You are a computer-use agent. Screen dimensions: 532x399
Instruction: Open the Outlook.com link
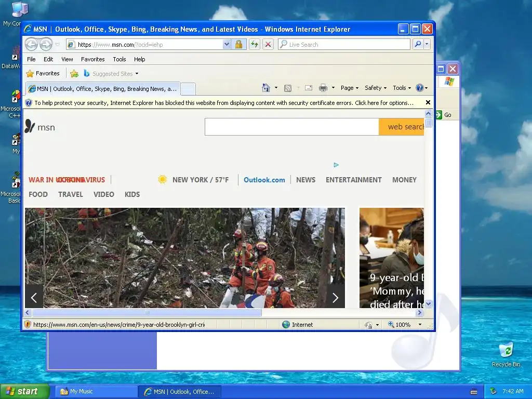tap(264, 180)
